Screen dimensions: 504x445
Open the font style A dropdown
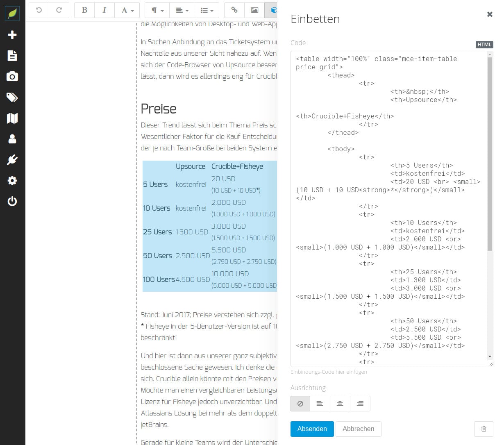coord(126,10)
